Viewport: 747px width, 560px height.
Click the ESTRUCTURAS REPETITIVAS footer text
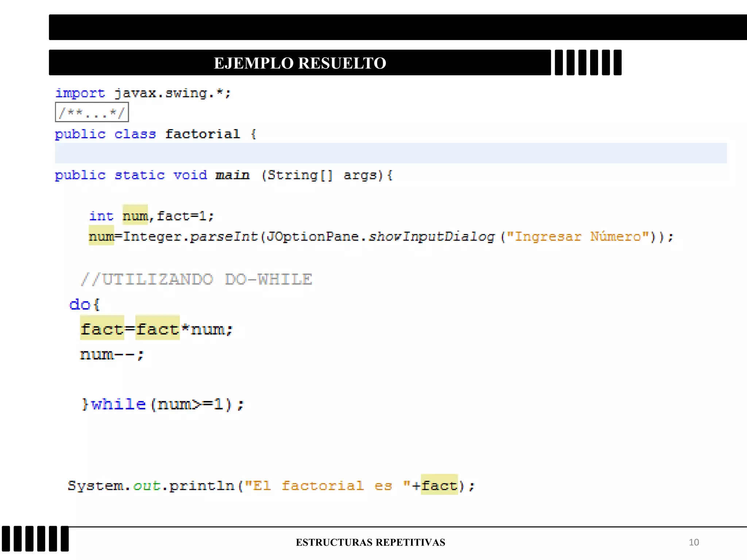pos(370,542)
